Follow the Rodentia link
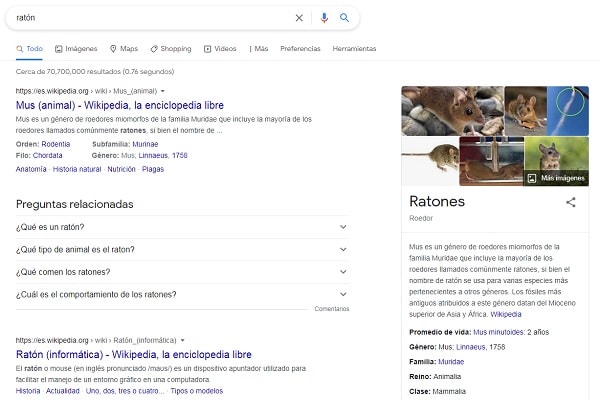 pyautogui.click(x=56, y=144)
